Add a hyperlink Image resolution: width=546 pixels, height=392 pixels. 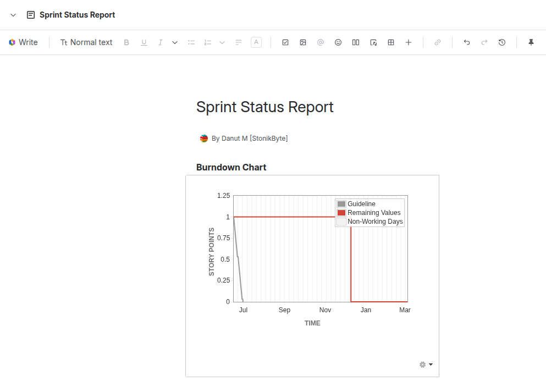pos(438,42)
